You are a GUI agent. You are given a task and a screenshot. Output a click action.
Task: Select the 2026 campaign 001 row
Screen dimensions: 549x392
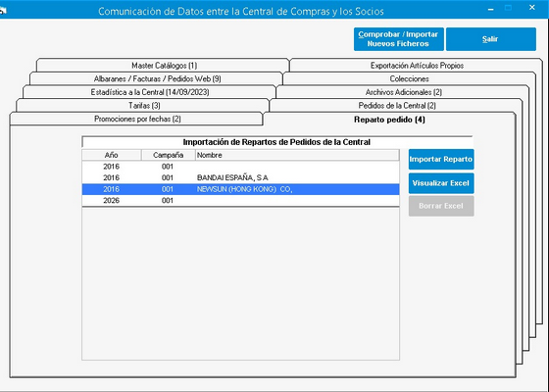(240, 201)
